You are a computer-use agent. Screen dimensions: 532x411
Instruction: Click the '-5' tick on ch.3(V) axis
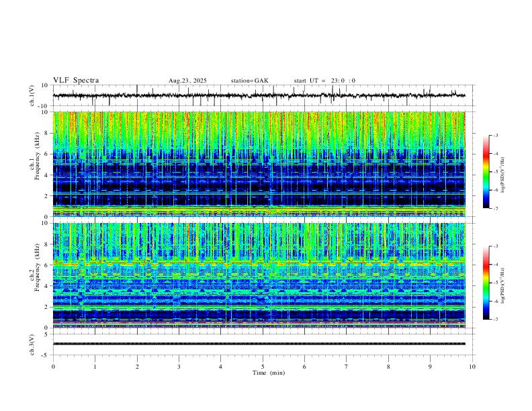click(x=45, y=355)
